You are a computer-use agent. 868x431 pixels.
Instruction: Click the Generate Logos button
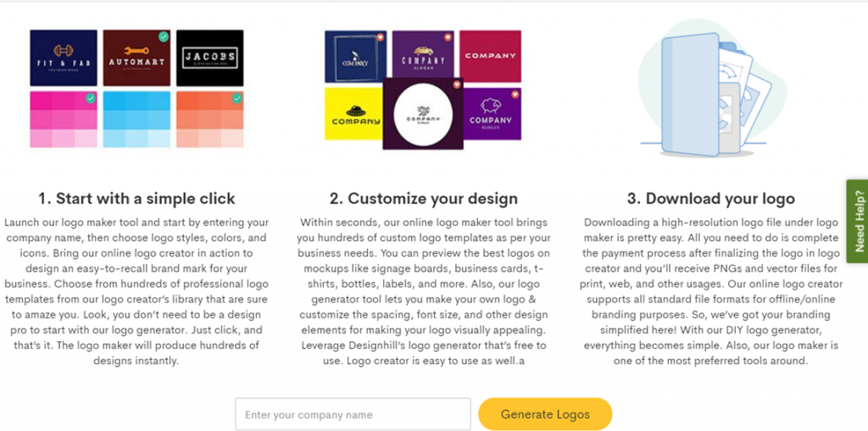coord(545,414)
